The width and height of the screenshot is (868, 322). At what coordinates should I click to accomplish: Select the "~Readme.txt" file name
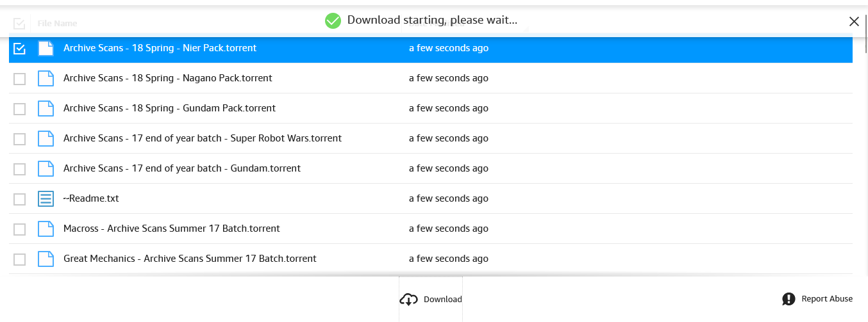click(x=91, y=198)
